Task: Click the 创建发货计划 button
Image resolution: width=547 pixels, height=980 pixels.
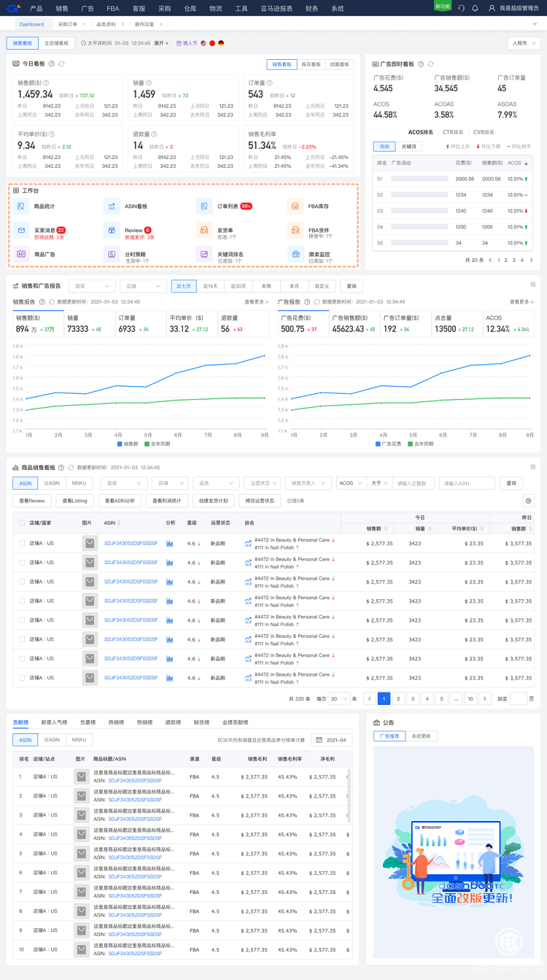Action: [x=213, y=501]
